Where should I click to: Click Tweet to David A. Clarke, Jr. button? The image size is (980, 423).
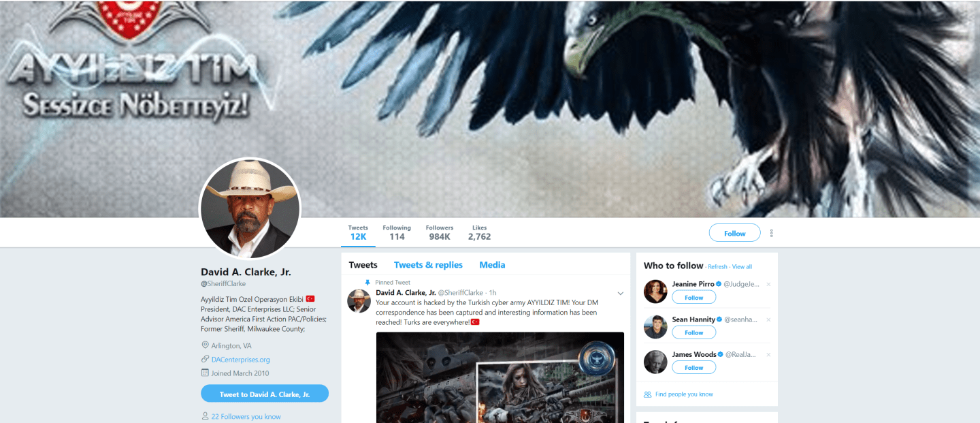(265, 394)
